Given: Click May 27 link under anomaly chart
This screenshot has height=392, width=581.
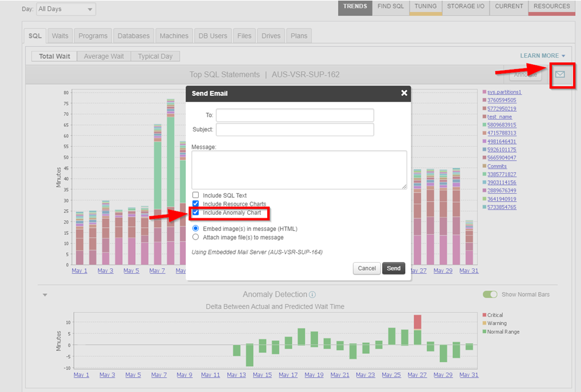Looking at the screenshot, I should [x=417, y=375].
